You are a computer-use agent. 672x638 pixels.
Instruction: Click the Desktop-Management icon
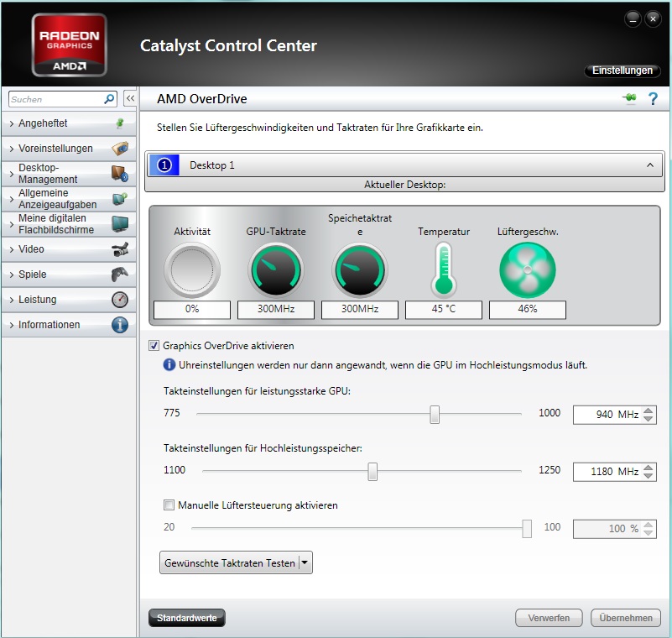pos(120,174)
